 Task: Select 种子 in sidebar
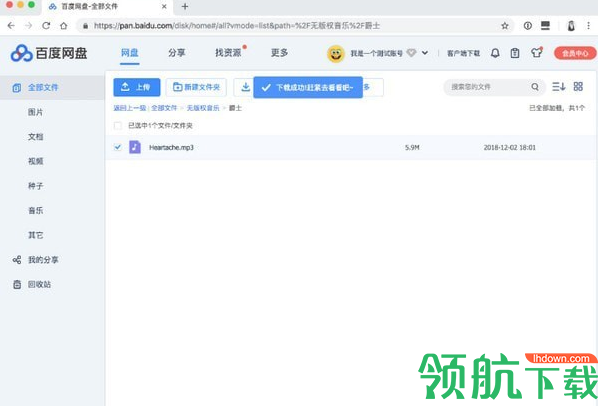coord(35,186)
